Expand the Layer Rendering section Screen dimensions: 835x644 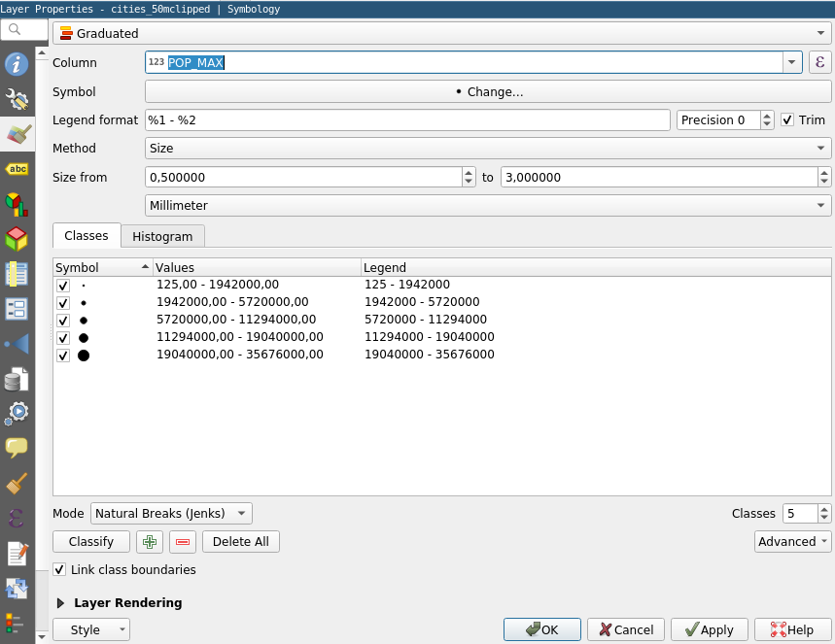click(x=61, y=603)
